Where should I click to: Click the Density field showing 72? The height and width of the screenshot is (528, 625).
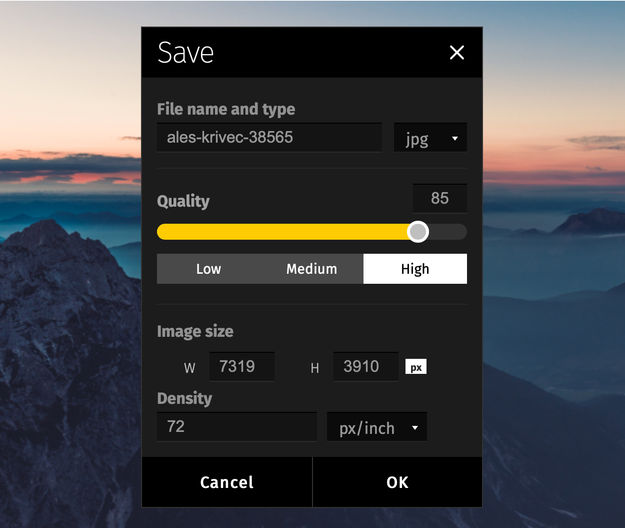click(x=237, y=426)
